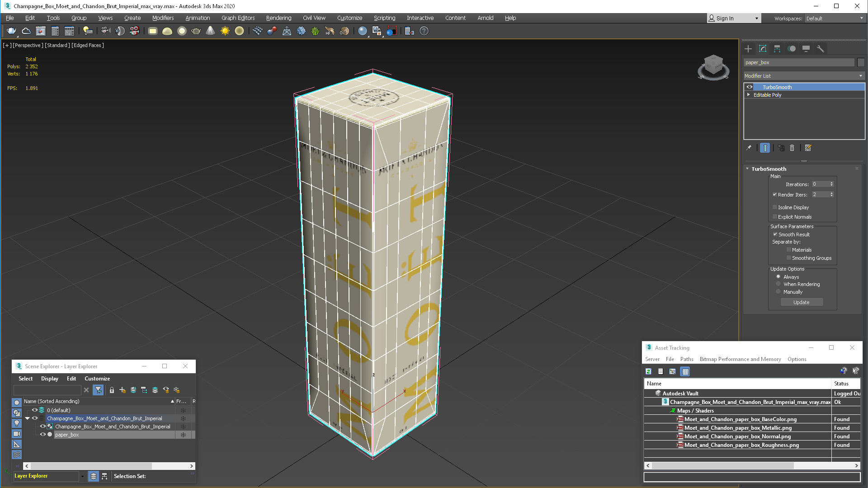The width and height of the screenshot is (868, 488).
Task: Open the Rendering menu
Action: (278, 18)
